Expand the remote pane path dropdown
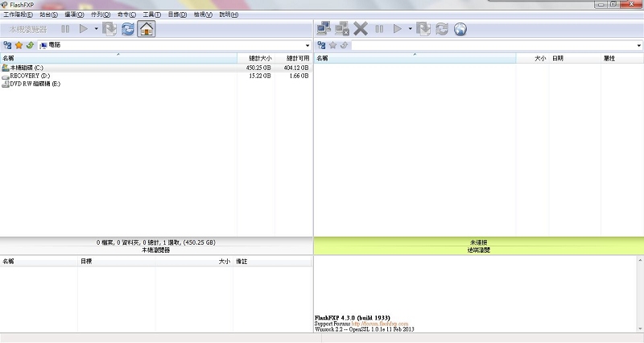 click(638, 45)
